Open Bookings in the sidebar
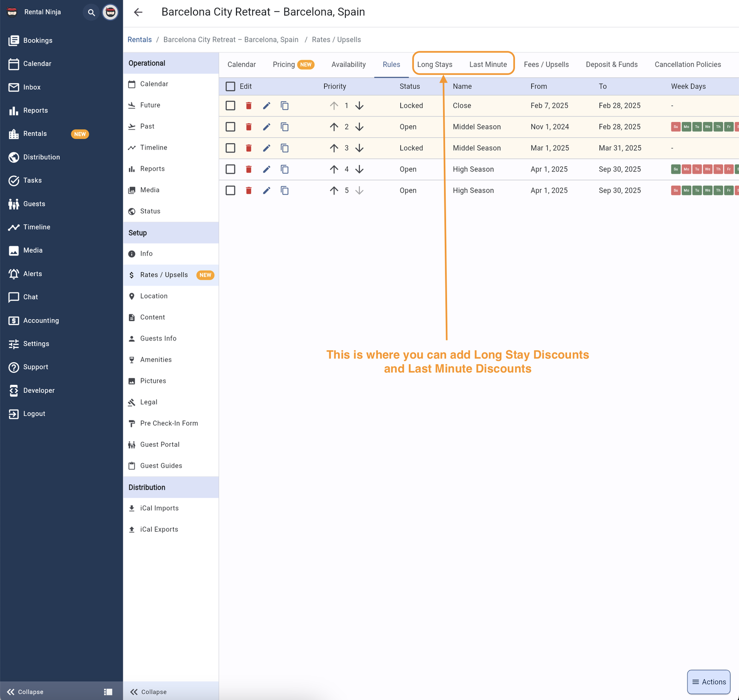739x700 pixels. [37, 41]
